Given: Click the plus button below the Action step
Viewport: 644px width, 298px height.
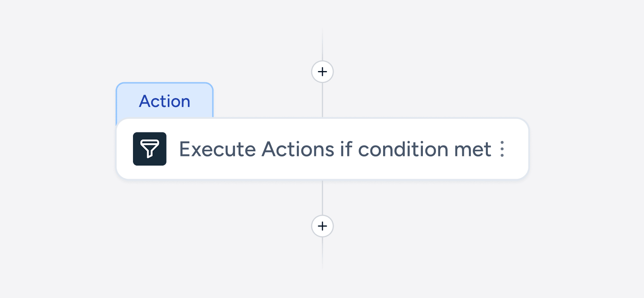Looking at the screenshot, I should coord(322,226).
